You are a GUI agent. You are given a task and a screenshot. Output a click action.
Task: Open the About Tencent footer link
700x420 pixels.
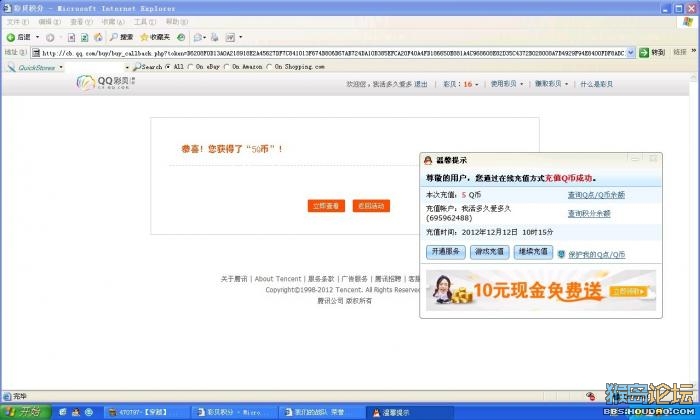click(278, 279)
